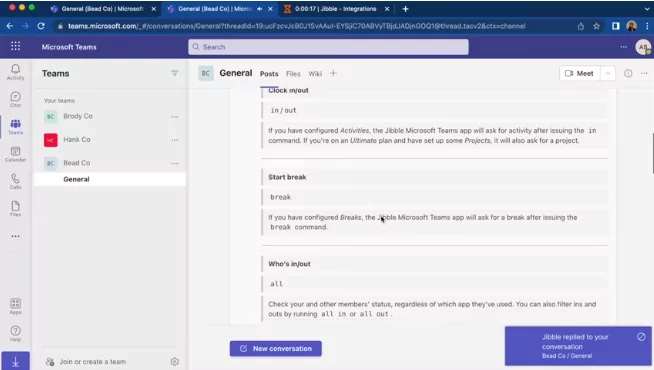Open the Jibble replied notification
Screen dimensions: 654x370
tap(578, 346)
